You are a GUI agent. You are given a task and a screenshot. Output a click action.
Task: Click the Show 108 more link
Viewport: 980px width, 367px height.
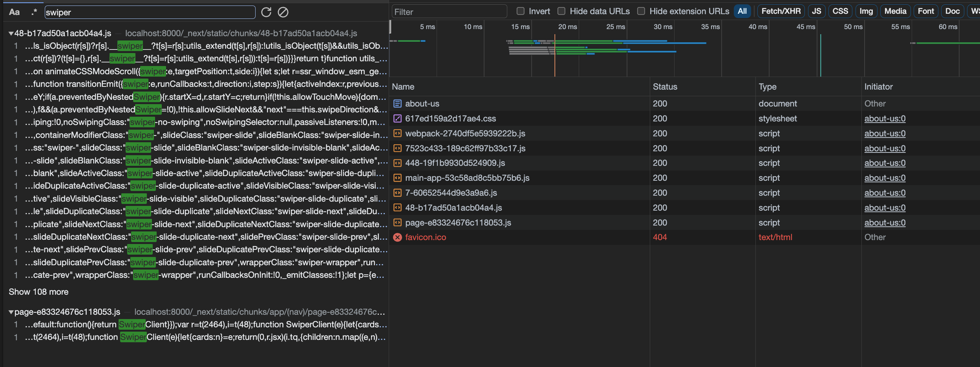click(38, 292)
